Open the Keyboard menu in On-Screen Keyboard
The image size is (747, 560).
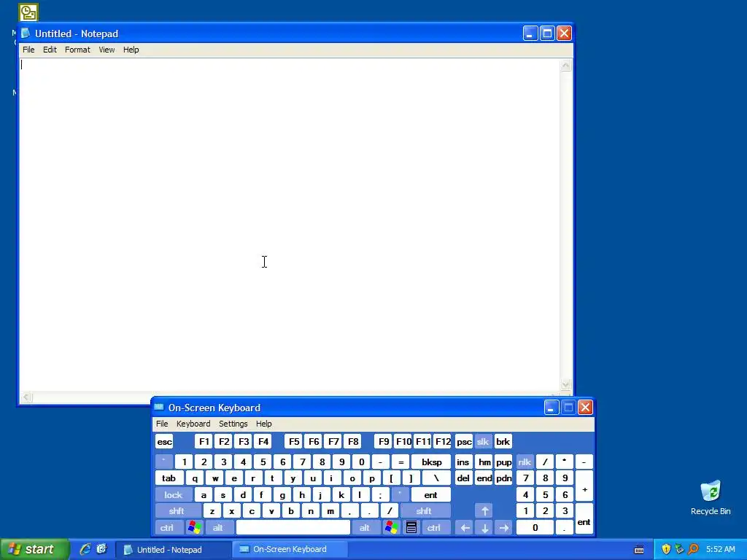(x=193, y=424)
